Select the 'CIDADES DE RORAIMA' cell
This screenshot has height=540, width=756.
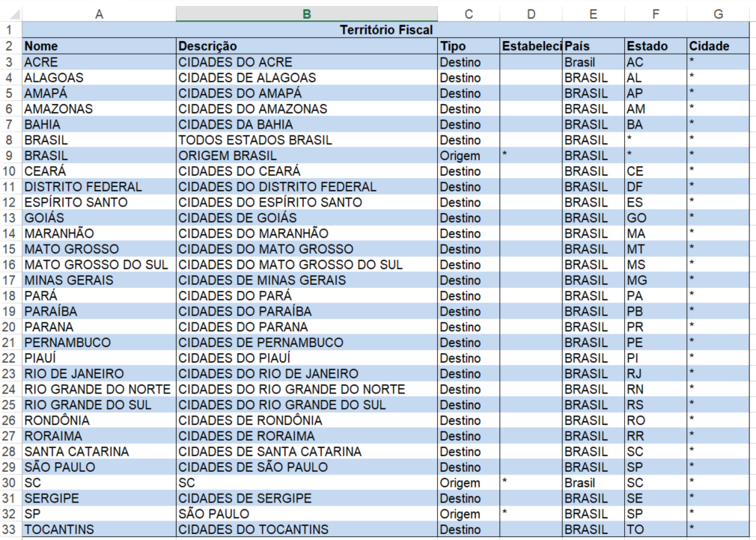pos(307,436)
